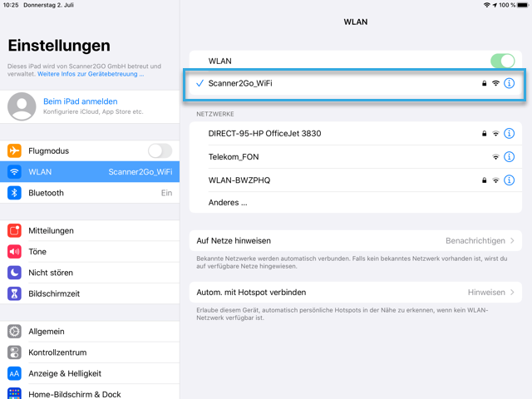This screenshot has height=399, width=532.
Task: Join DIRECT-95-HP OfficeJet 3830 network
Action: 355,133
